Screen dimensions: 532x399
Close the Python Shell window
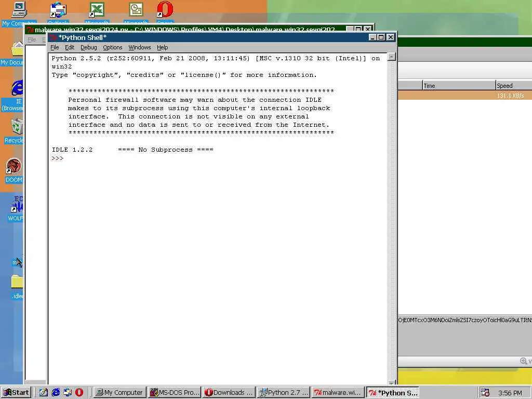[x=391, y=37]
